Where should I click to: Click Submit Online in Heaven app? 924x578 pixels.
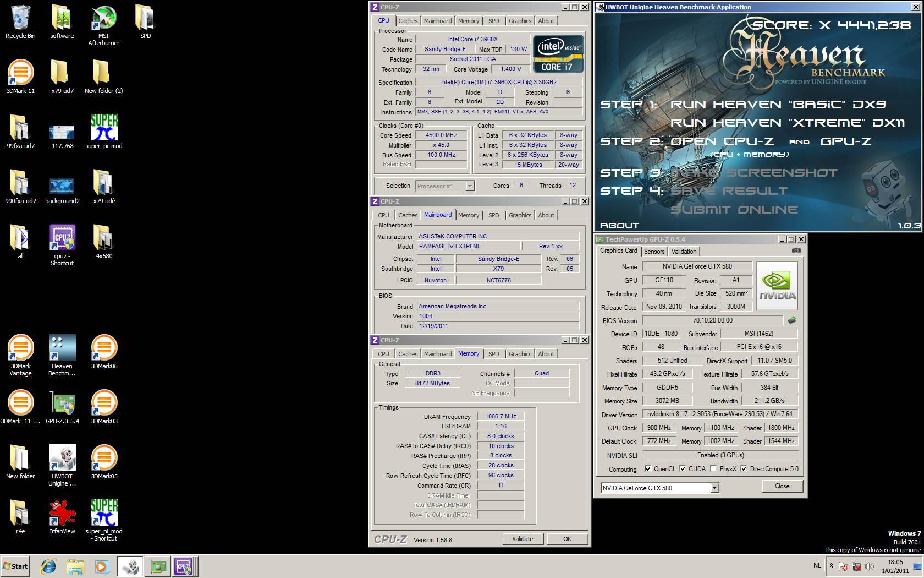(734, 210)
